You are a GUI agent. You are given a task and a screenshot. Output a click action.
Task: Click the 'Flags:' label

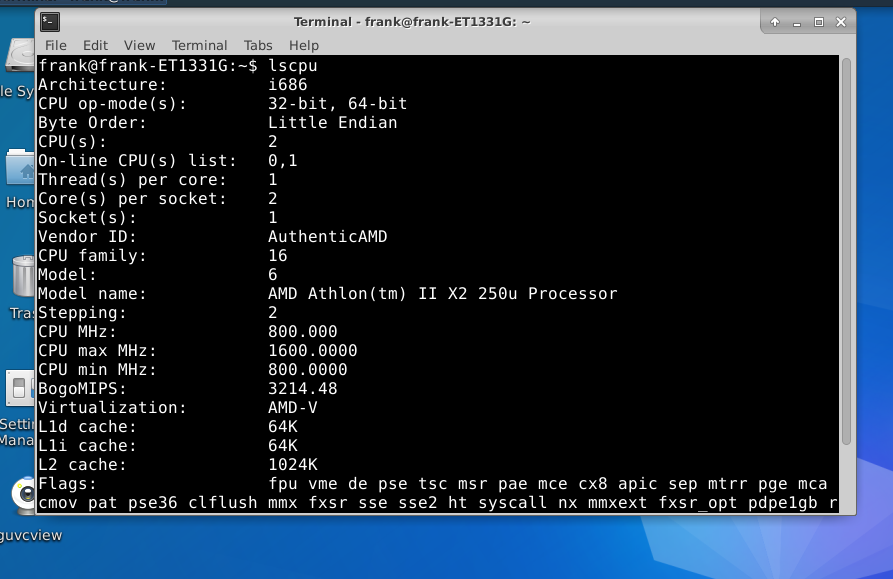[x=67, y=484]
